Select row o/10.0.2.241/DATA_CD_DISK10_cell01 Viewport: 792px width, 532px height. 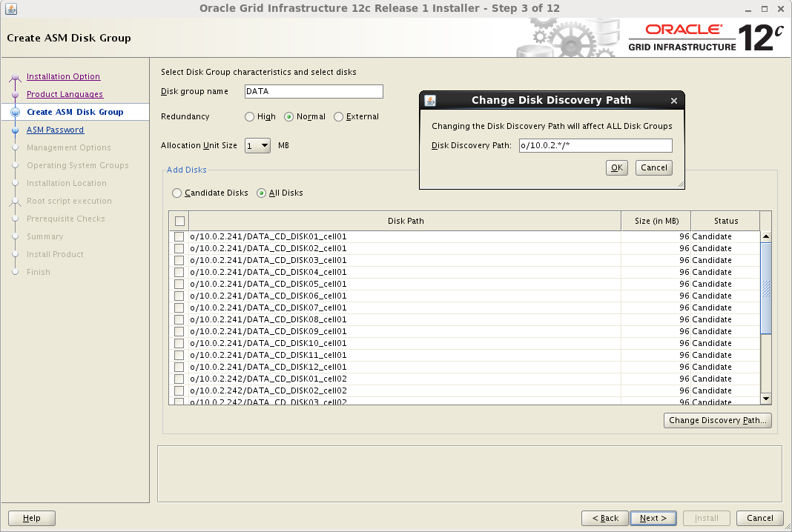tap(464, 343)
